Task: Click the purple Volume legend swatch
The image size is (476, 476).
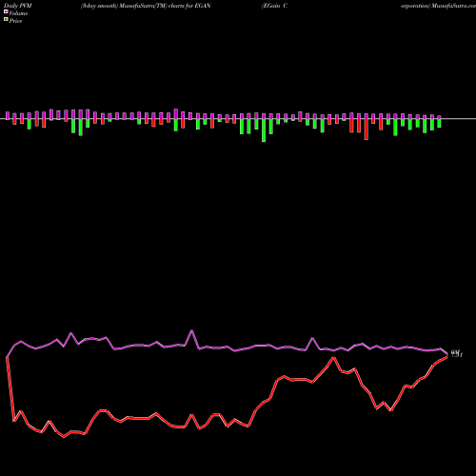Action: (6, 11)
